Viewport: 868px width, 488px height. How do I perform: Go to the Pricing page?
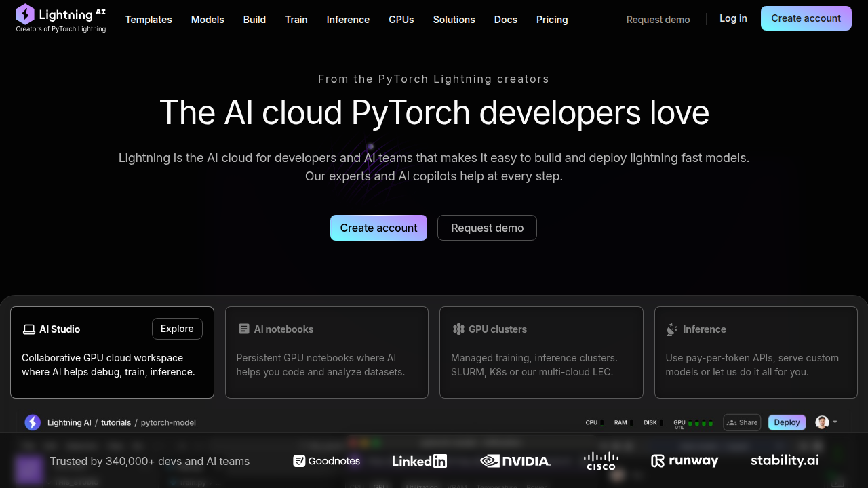552,20
